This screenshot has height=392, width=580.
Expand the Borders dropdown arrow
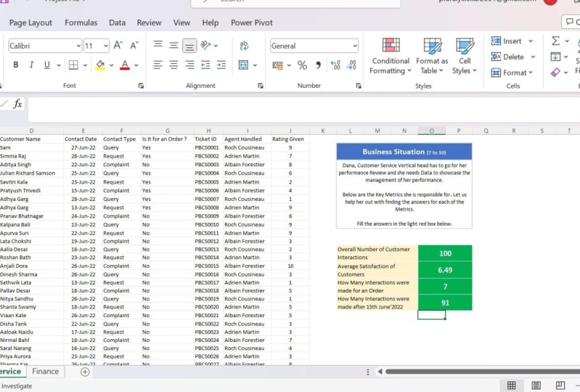pos(85,65)
